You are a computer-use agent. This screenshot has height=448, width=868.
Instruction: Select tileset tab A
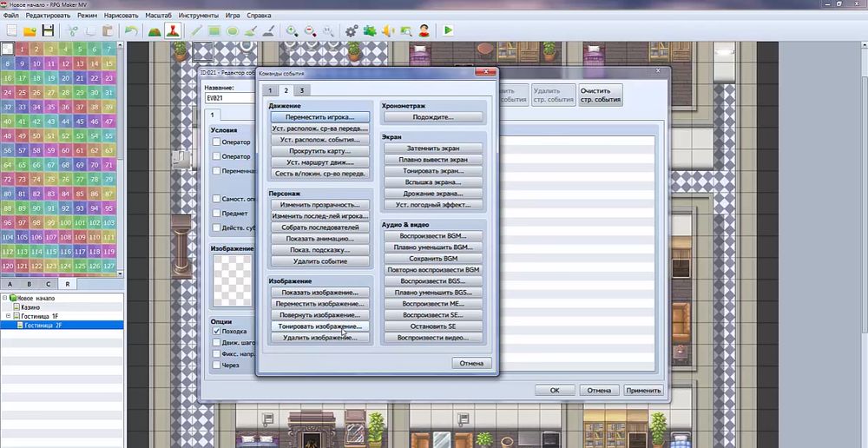click(10, 284)
